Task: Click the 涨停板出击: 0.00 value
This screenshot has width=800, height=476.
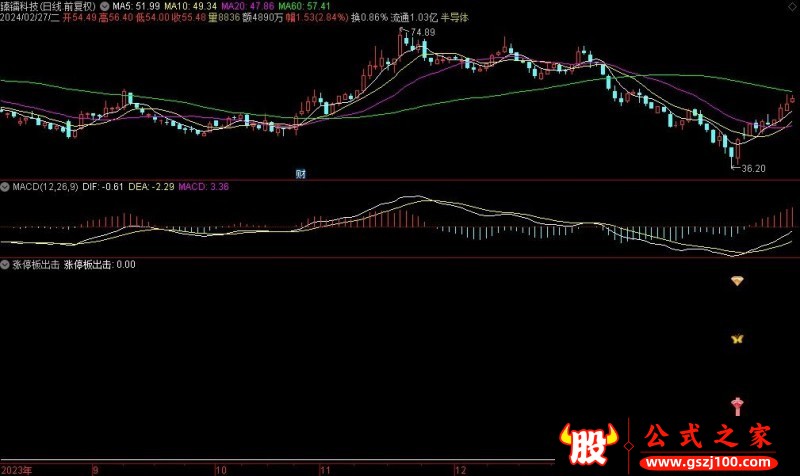Action: click(x=100, y=264)
